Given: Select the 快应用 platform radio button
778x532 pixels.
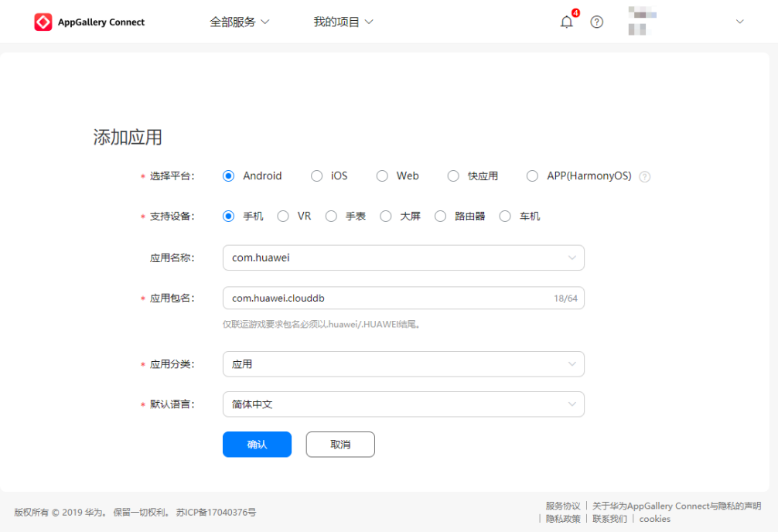Looking at the screenshot, I should pyautogui.click(x=453, y=176).
